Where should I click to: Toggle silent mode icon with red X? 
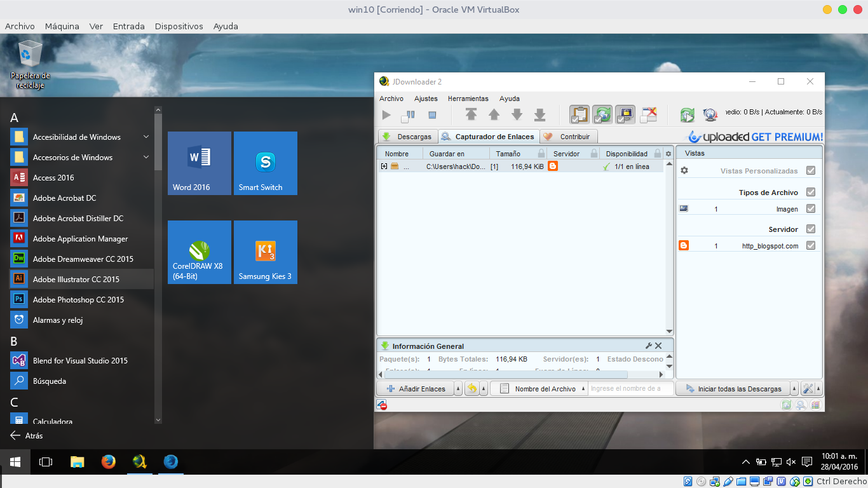[648, 114]
